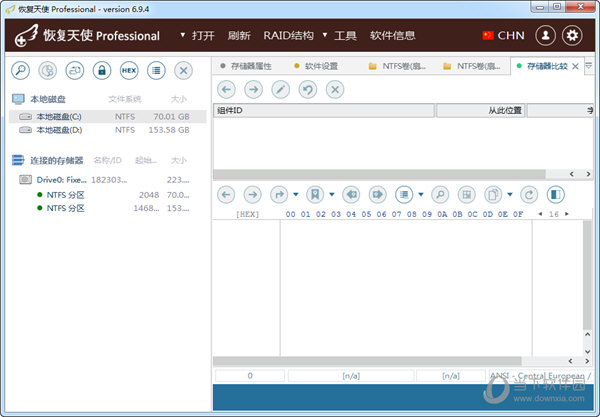The image size is (600, 417).
Task: Click the 本地磁盘 section header
Action: coord(48,99)
